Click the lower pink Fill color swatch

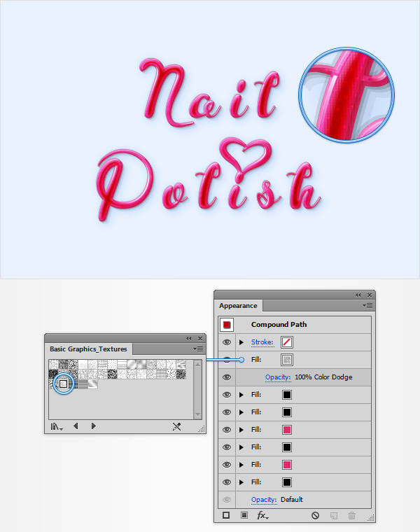pyautogui.click(x=287, y=465)
